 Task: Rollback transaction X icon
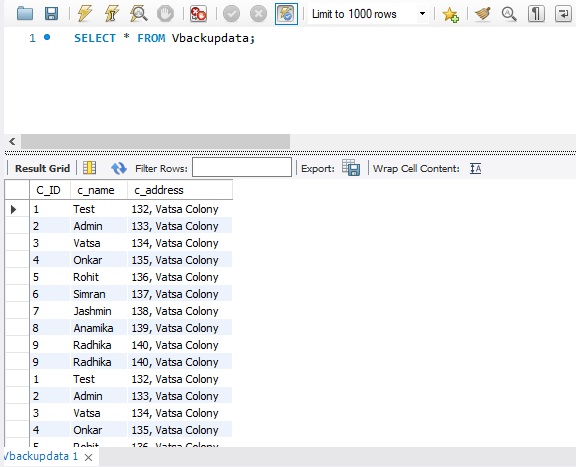259,14
